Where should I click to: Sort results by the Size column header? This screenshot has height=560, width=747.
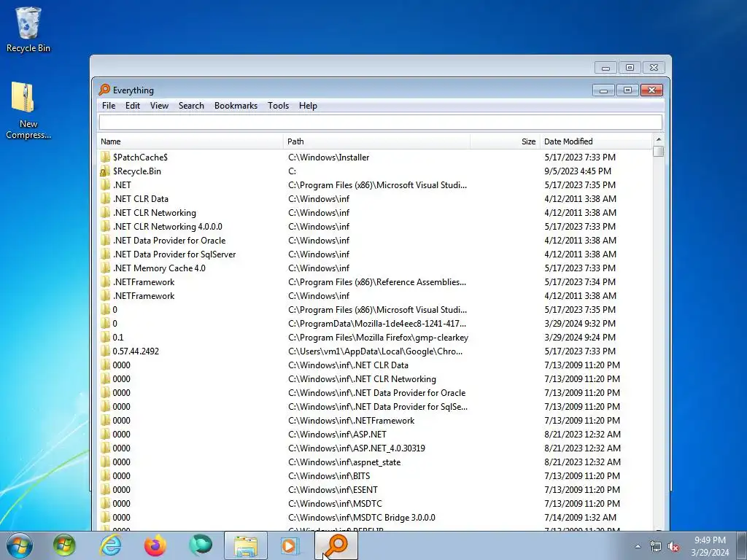click(x=505, y=141)
